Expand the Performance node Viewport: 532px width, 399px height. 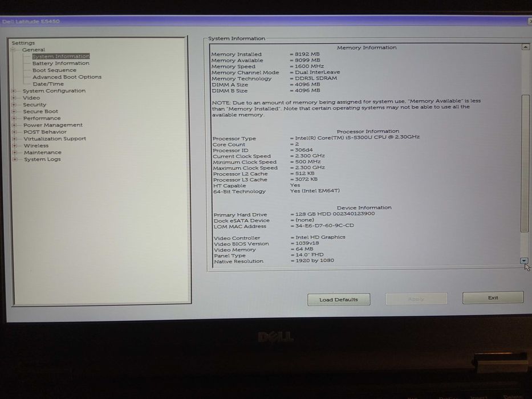tap(14, 118)
